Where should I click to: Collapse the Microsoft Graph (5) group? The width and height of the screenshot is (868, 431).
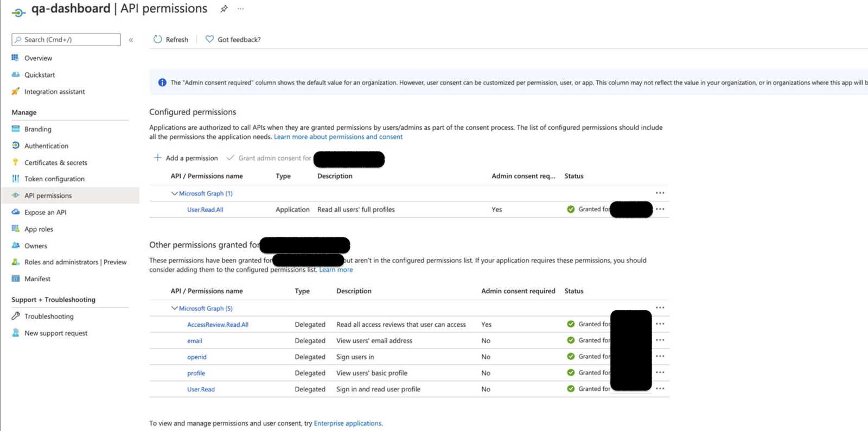click(174, 308)
